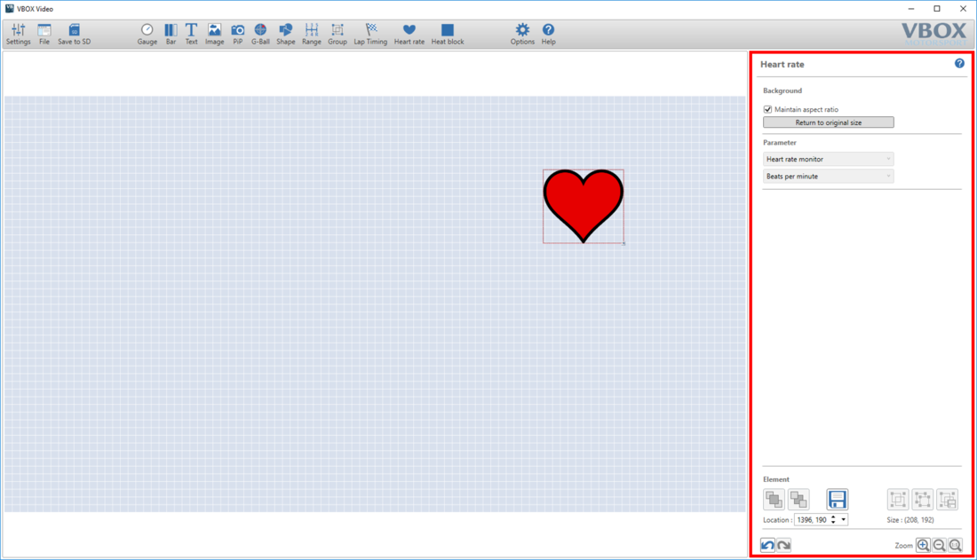The height and width of the screenshot is (560, 977).
Task: Open the Location dropdown arrow
Action: point(844,519)
